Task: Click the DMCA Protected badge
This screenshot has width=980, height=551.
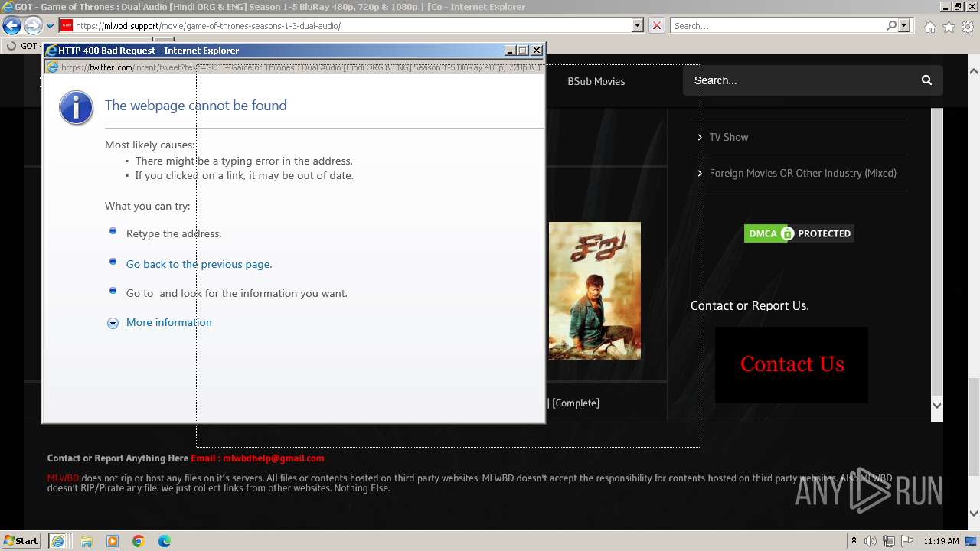Action: [799, 233]
